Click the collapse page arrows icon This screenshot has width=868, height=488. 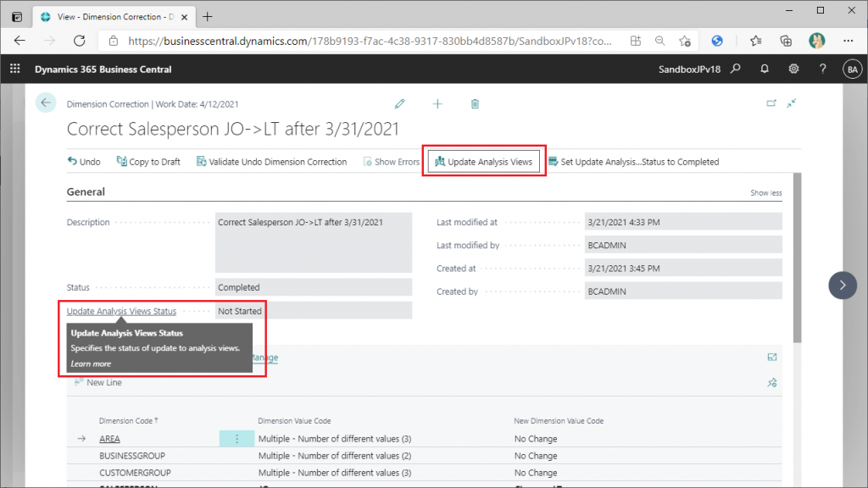pos(792,103)
